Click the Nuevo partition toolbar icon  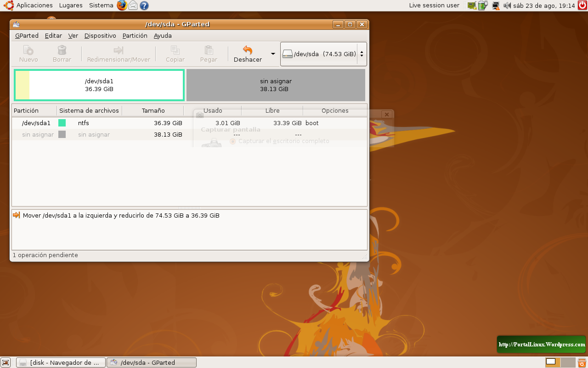coord(28,50)
